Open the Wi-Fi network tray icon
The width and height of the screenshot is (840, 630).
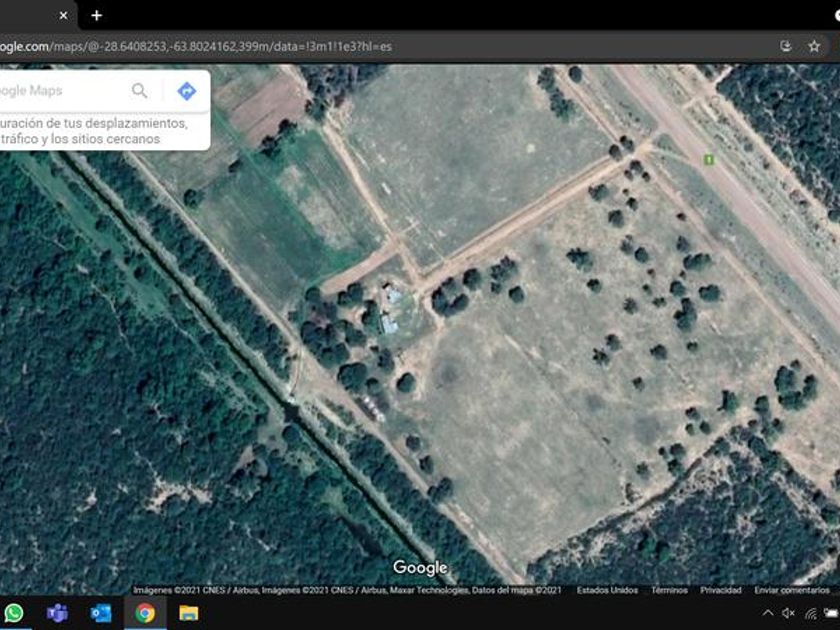click(811, 613)
